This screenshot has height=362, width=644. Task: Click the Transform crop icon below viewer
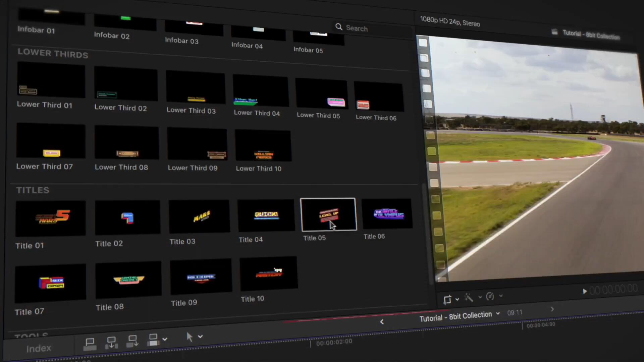[x=447, y=300]
